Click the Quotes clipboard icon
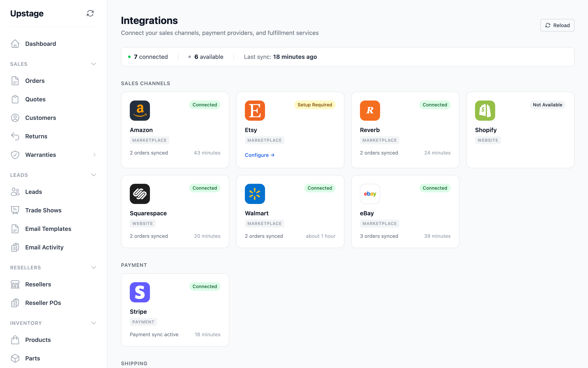 pos(15,99)
